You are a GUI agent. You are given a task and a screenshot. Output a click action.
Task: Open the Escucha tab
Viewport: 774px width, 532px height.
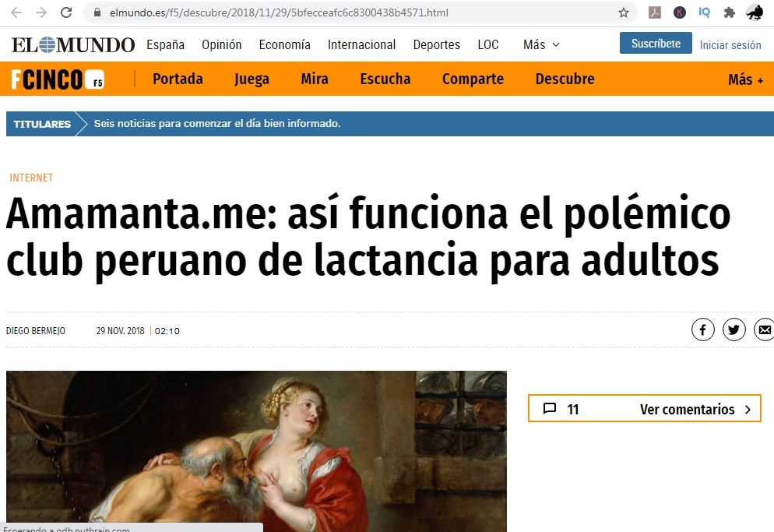point(385,79)
